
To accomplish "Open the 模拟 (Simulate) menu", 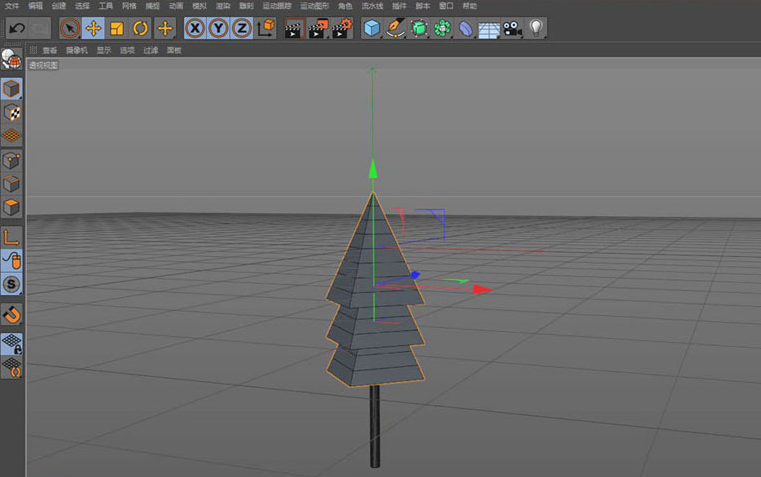I will point(199,6).
